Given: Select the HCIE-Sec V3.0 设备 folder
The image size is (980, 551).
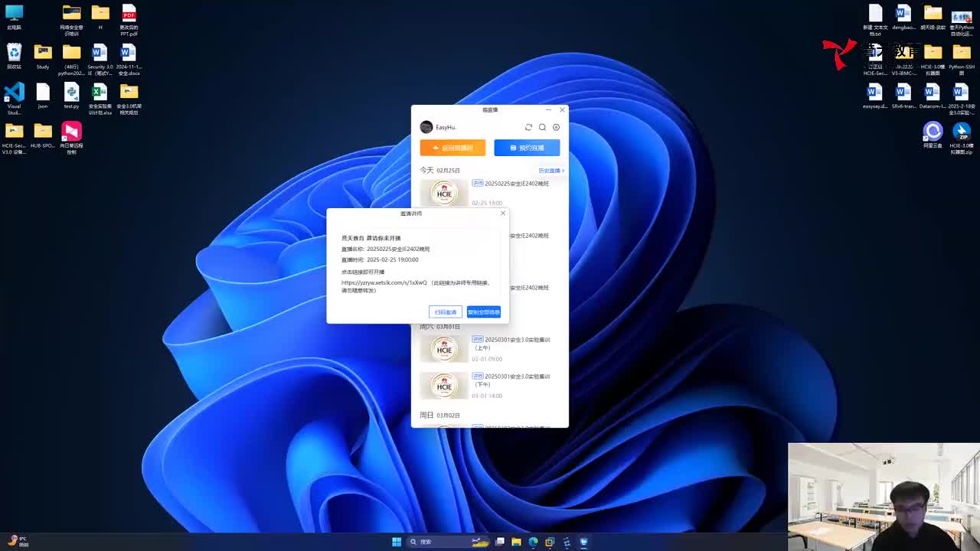Looking at the screenshot, I should pos(14,139).
